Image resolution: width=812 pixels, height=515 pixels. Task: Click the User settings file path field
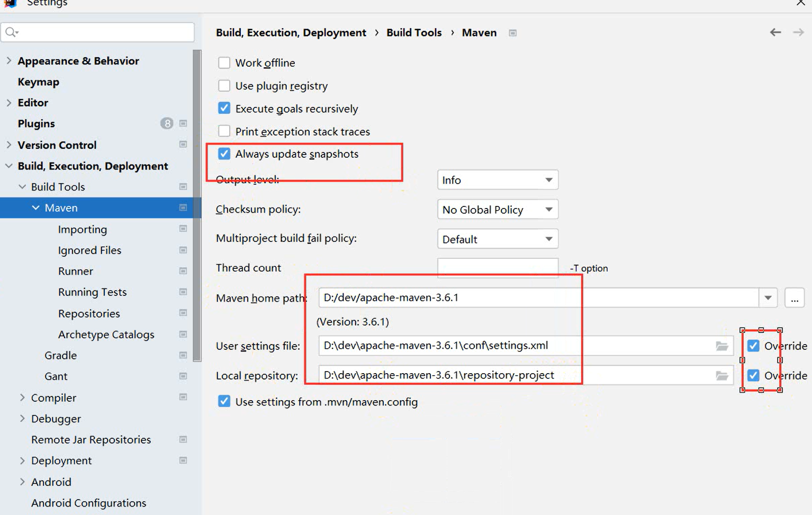(526, 346)
